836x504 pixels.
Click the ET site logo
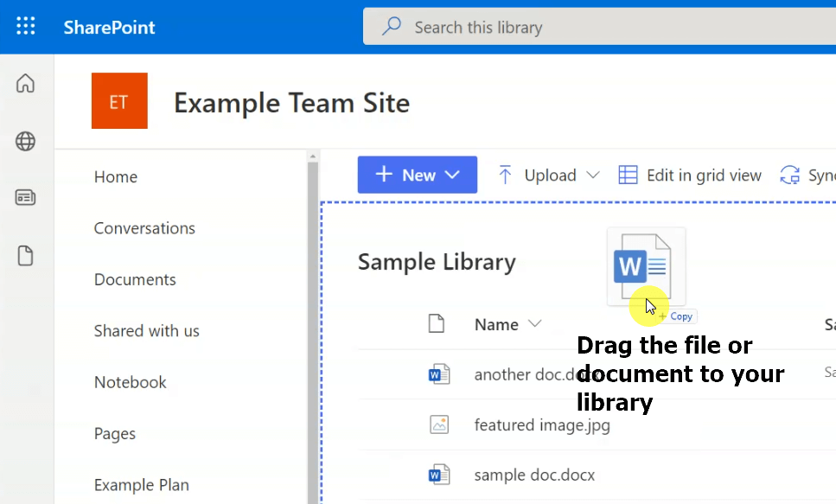(119, 101)
